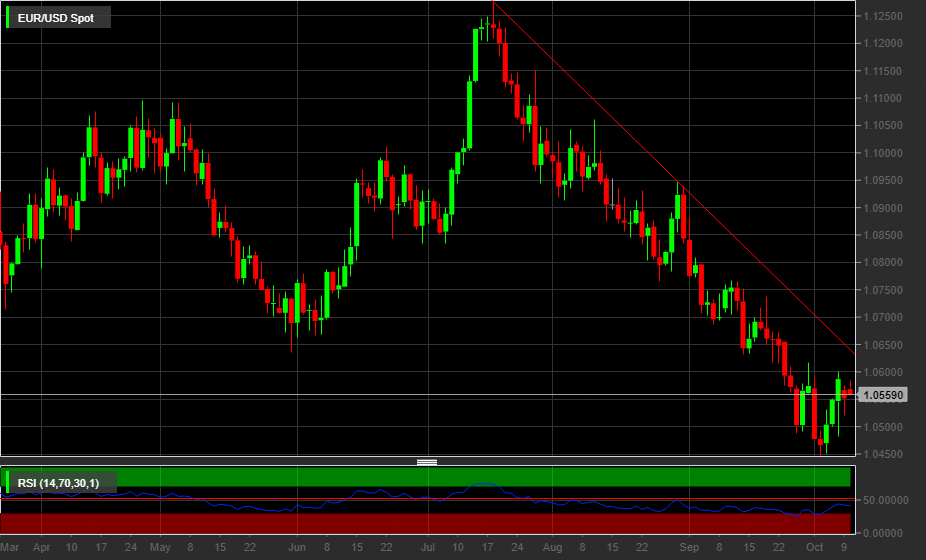Screen dimensions: 926x560
Task: Click the 1.09000 price axis label
Action: (x=883, y=208)
